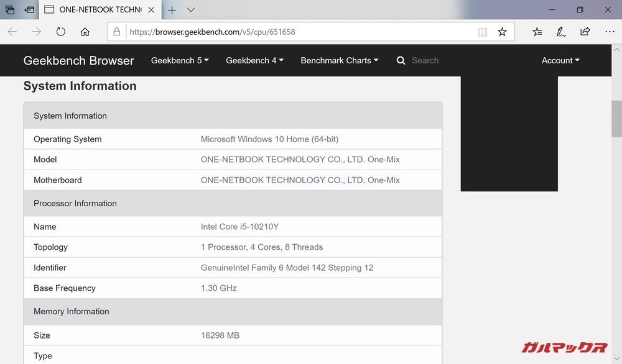
Task: Open a new tab with plus button
Action: click(172, 10)
